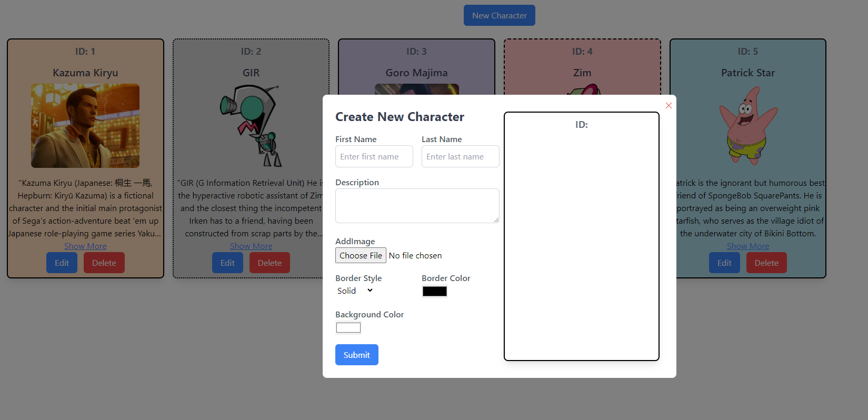Edit the GIR character card
This screenshot has height=420, width=868.
pyautogui.click(x=227, y=263)
